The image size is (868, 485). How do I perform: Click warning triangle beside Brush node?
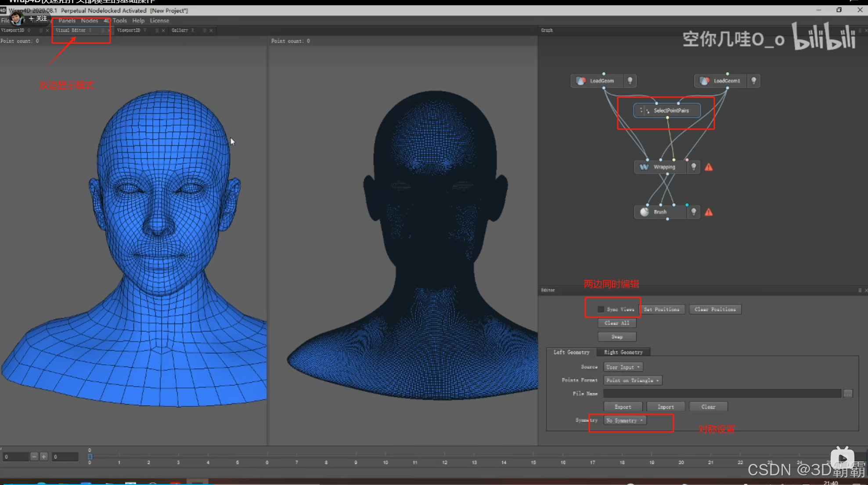click(709, 212)
